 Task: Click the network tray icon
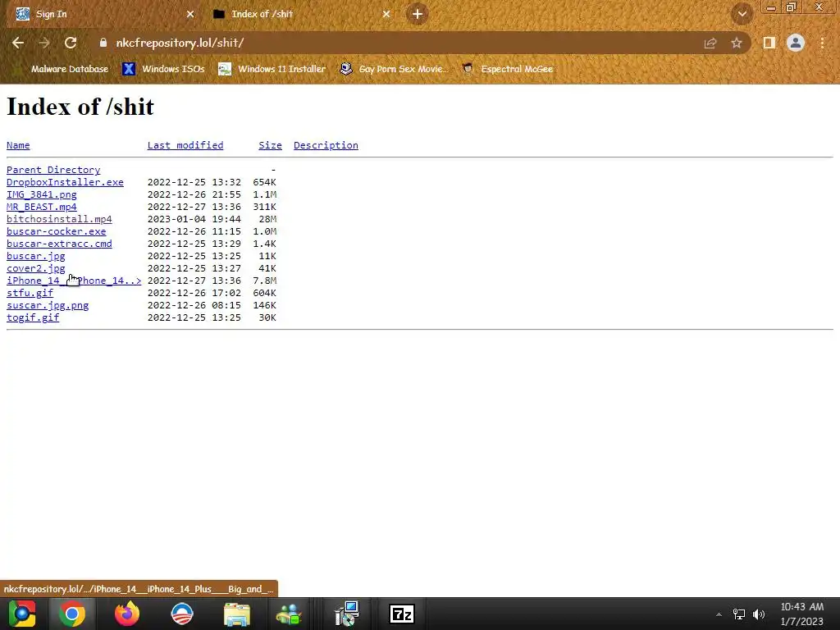pyautogui.click(x=739, y=614)
